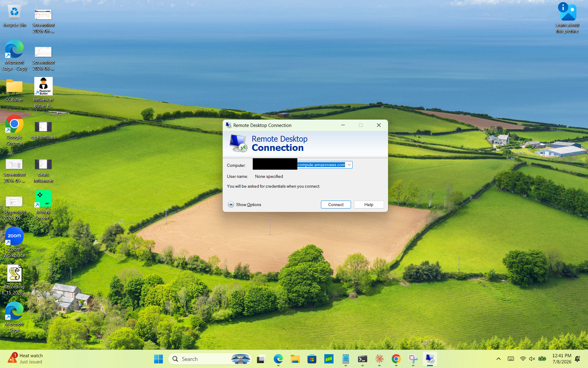The height and width of the screenshot is (368, 588).
Task: Select upper Screenshot 2026-05 desktop file
Action: [x=14, y=171]
